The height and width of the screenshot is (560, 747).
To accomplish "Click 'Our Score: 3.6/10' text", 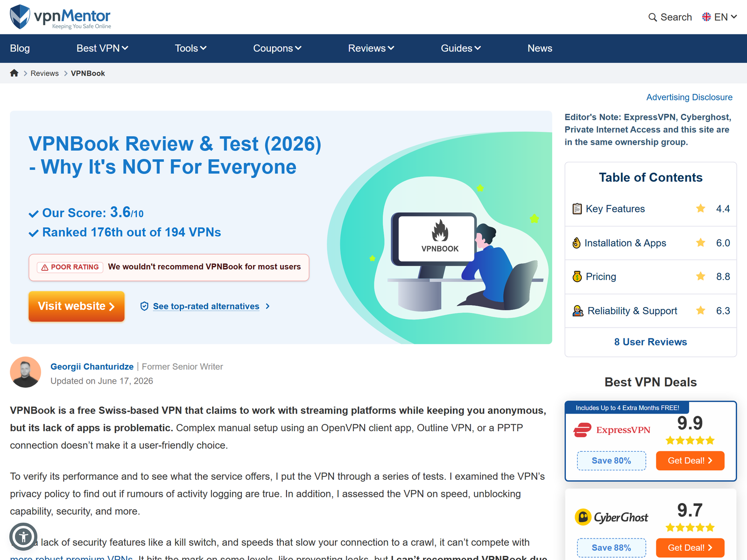I will 93,212.
